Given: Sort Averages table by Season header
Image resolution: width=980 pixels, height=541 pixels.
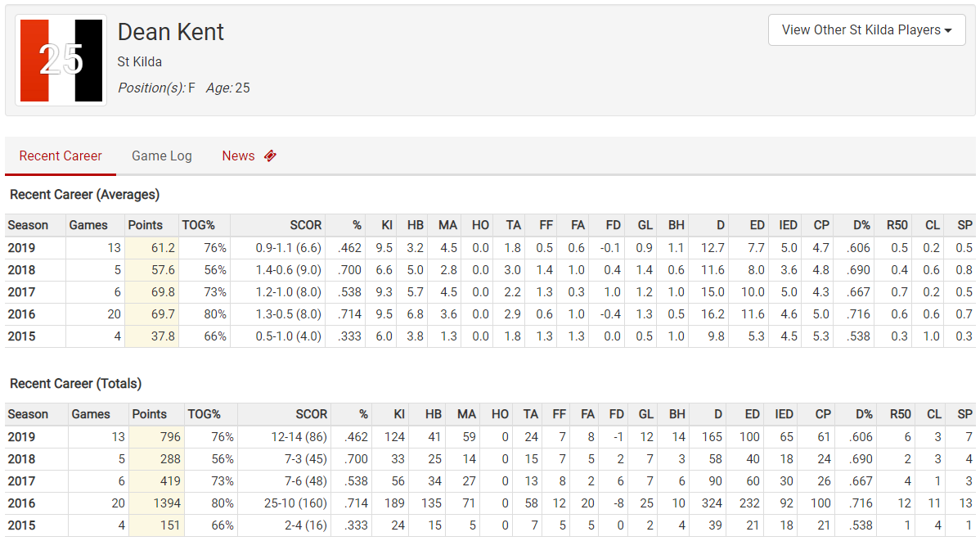Looking at the screenshot, I should 28,225.
